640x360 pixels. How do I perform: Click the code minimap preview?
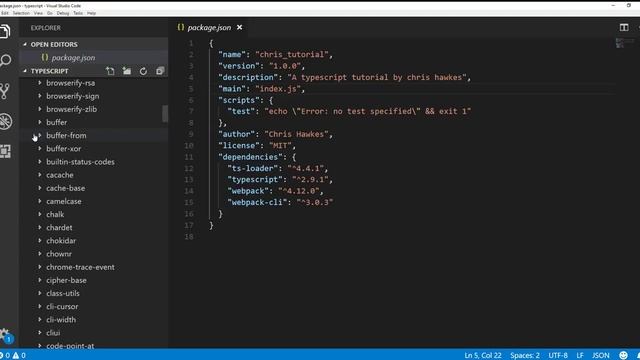point(625,43)
